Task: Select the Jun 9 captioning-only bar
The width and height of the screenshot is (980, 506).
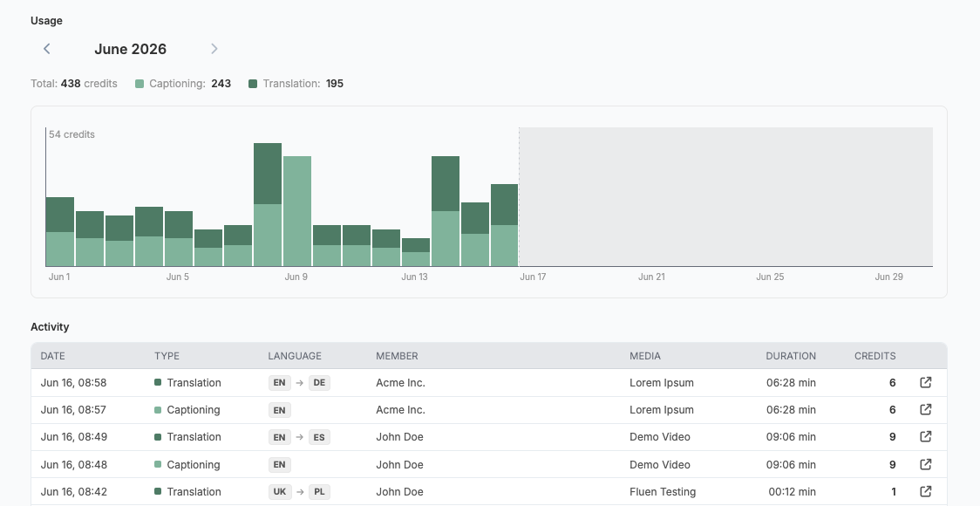Action: (x=296, y=211)
